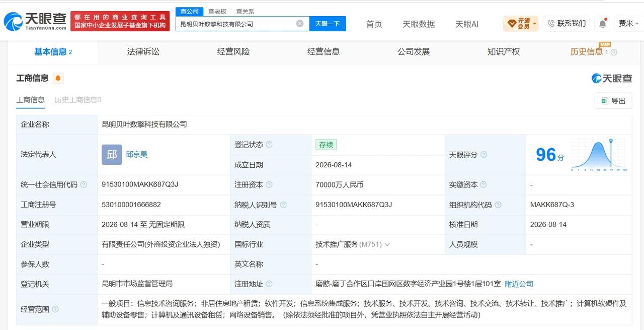Click help icon next to 登记状态
Image resolution: width=644 pixels, height=330 pixels.
269,145
